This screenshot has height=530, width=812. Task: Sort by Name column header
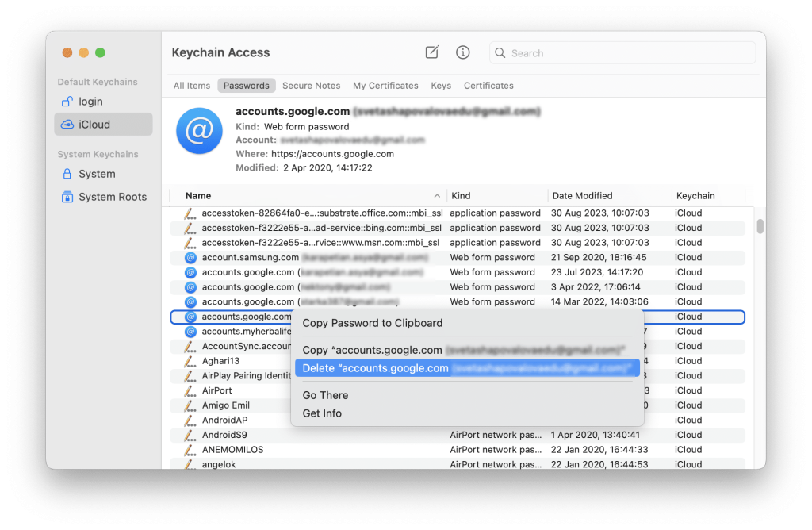click(x=308, y=196)
